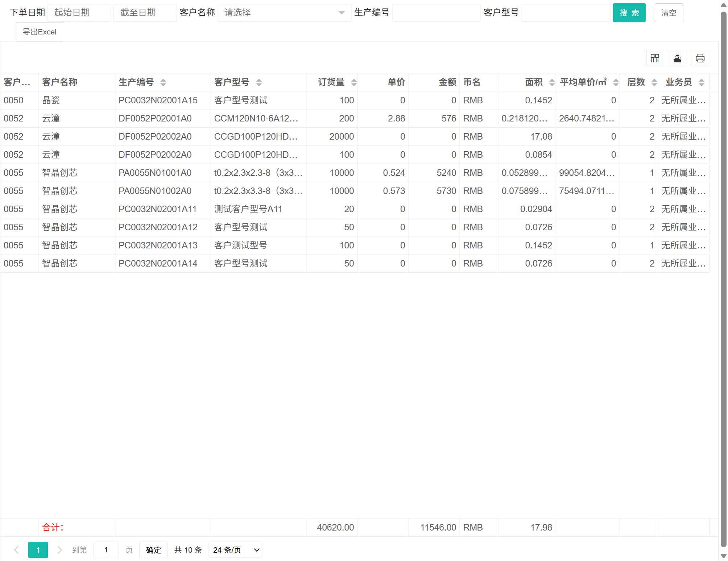This screenshot has height=561, width=728.
Task: Go to previous page arrow
Action: 16,550
